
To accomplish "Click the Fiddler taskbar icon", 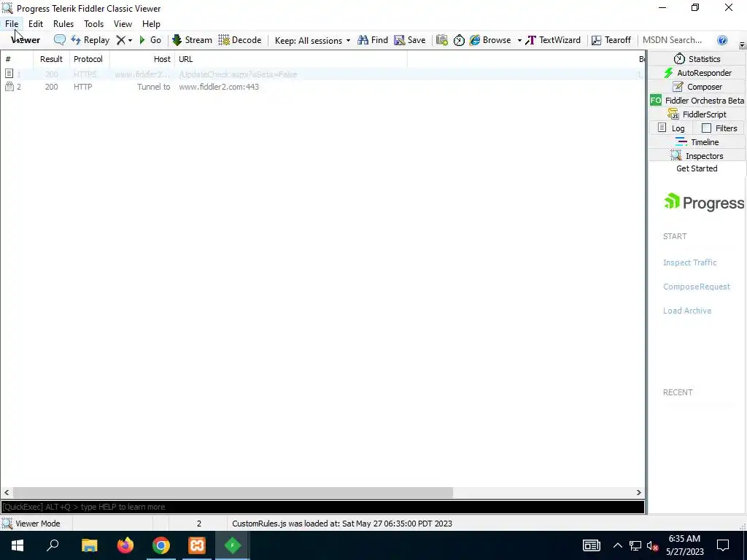I will pyautogui.click(x=233, y=545).
